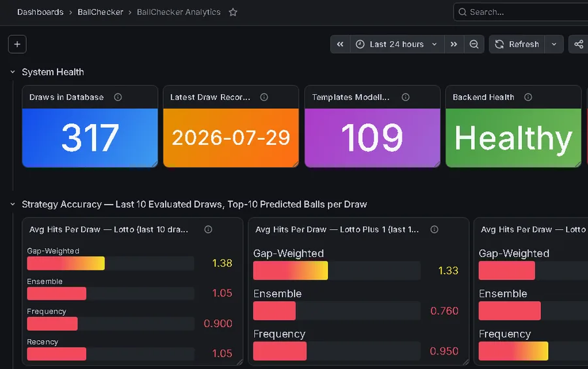The height and width of the screenshot is (369, 588).
Task: Open Backend Health panel title
Action: [483, 97]
